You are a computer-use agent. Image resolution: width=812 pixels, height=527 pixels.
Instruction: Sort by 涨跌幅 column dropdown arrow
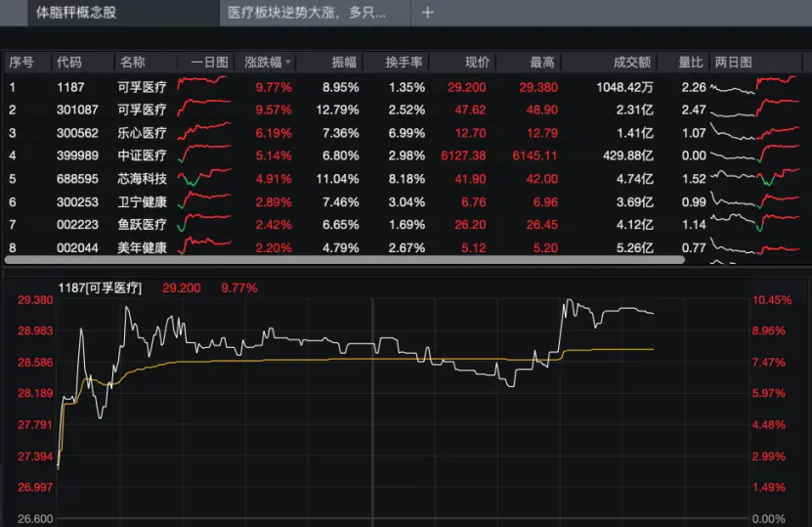tap(288, 63)
